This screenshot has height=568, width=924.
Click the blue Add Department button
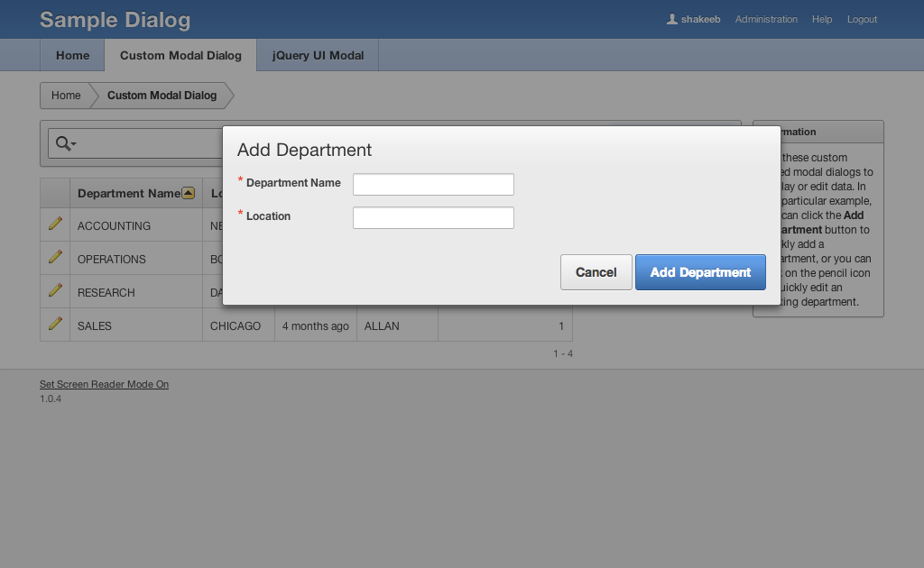[700, 272]
